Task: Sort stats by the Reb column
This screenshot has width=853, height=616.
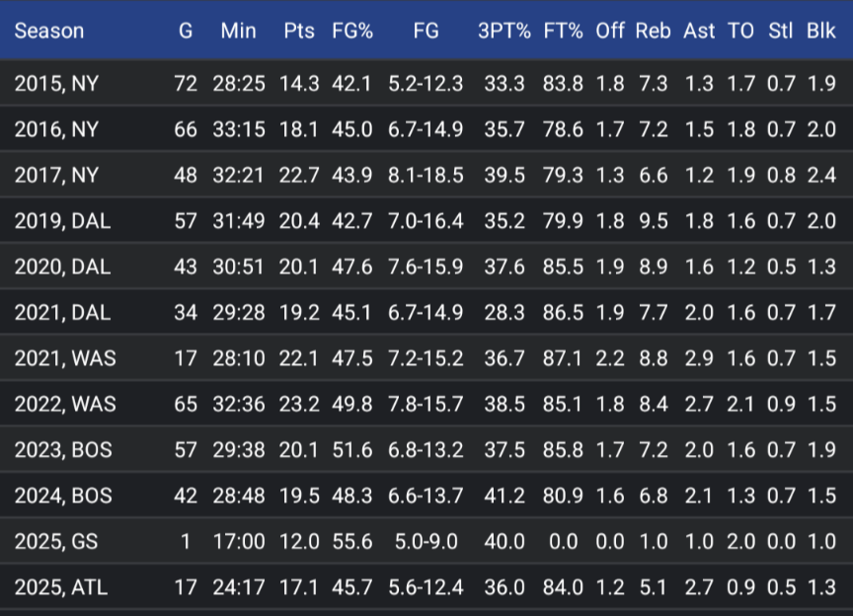Action: [x=653, y=31]
